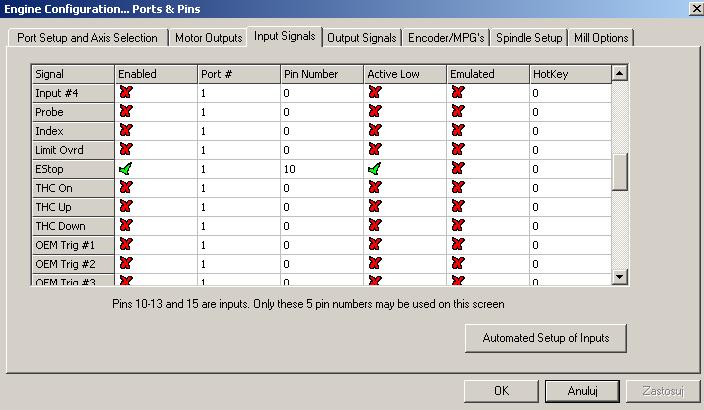
Task: Select Pin Number cell for THC On
Action: pos(322,188)
